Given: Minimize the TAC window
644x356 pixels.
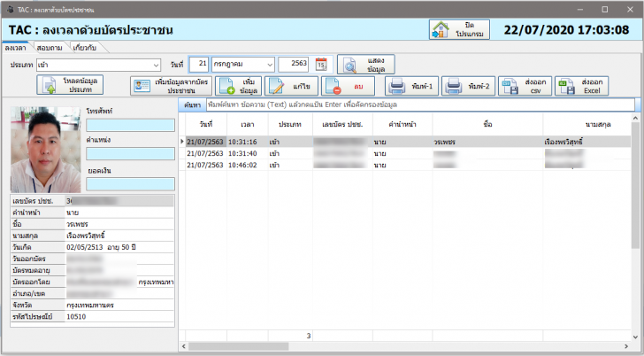Looking at the screenshot, I should click(x=580, y=10).
